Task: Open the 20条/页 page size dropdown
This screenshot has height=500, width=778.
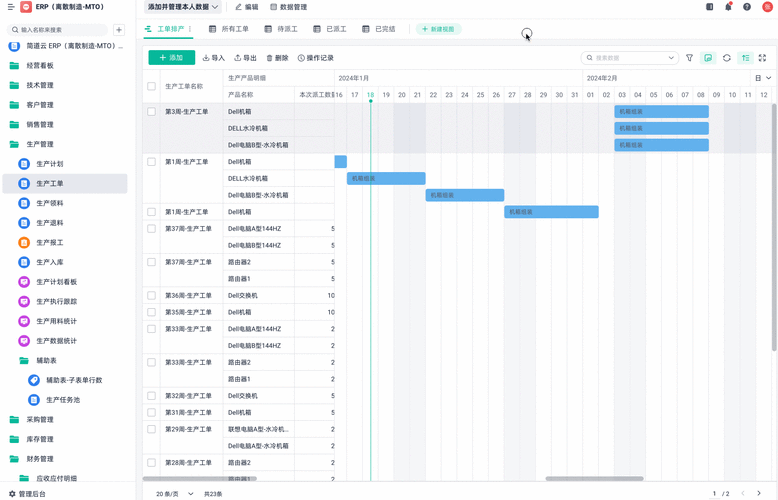Action: [x=175, y=494]
